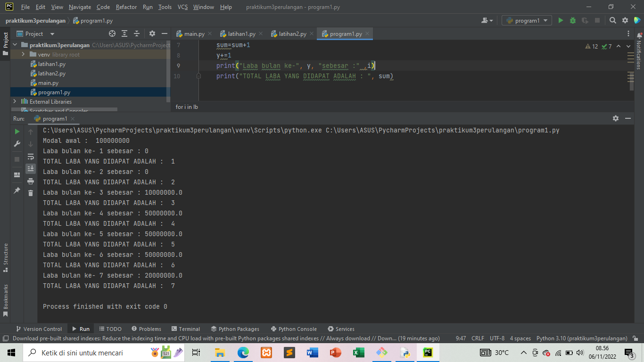644x362 pixels.
Task: Open Search Everywhere with the magnifier icon
Action: click(x=612, y=21)
